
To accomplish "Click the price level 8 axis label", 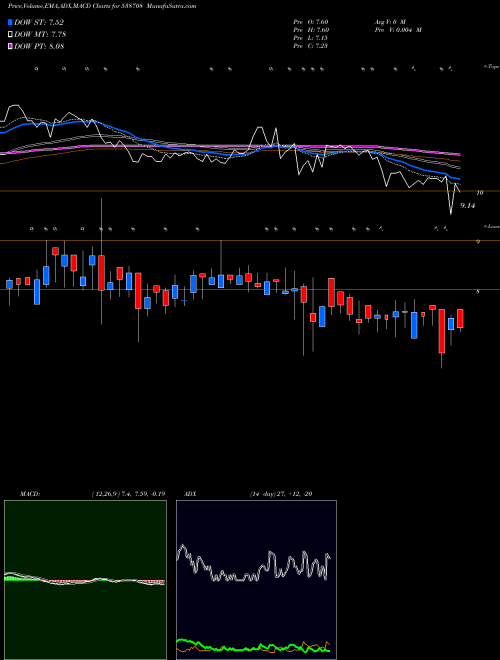I will click(478, 291).
